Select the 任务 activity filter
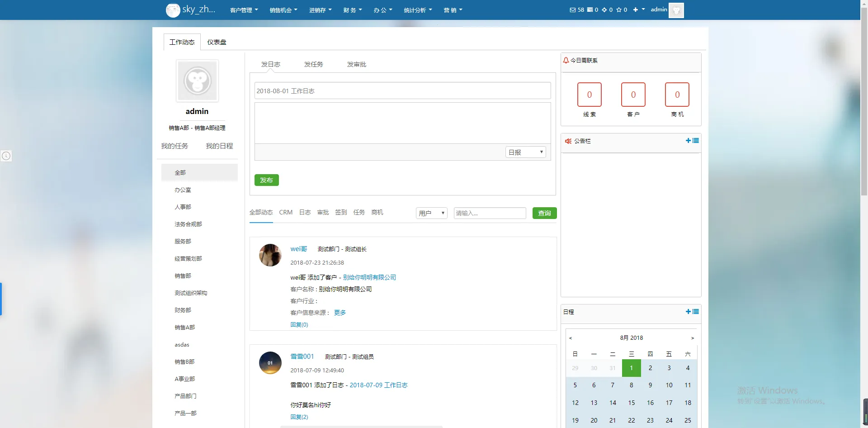The image size is (868, 428). [359, 212]
